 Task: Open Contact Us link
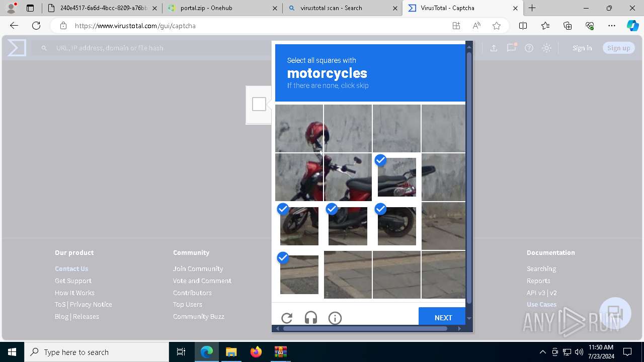[x=71, y=268]
